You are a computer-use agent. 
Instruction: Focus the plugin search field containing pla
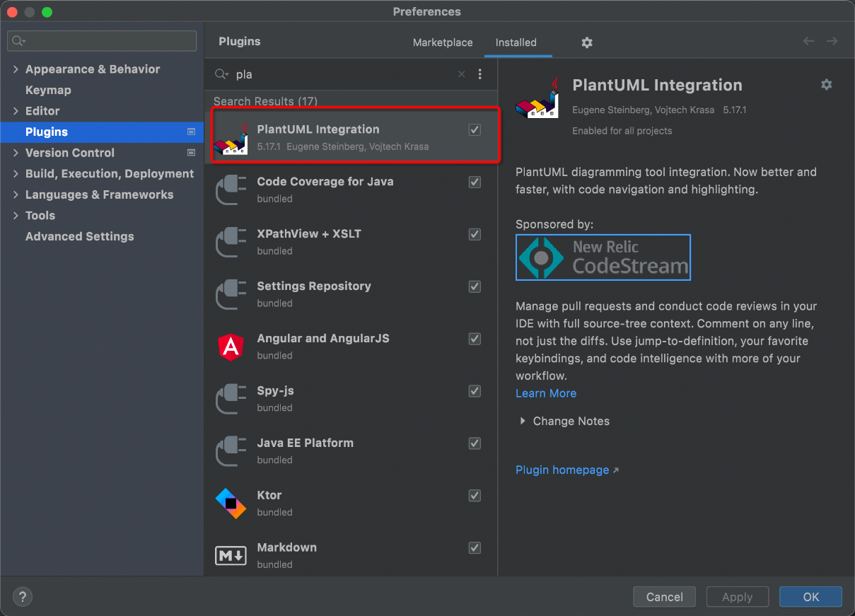[343, 74]
